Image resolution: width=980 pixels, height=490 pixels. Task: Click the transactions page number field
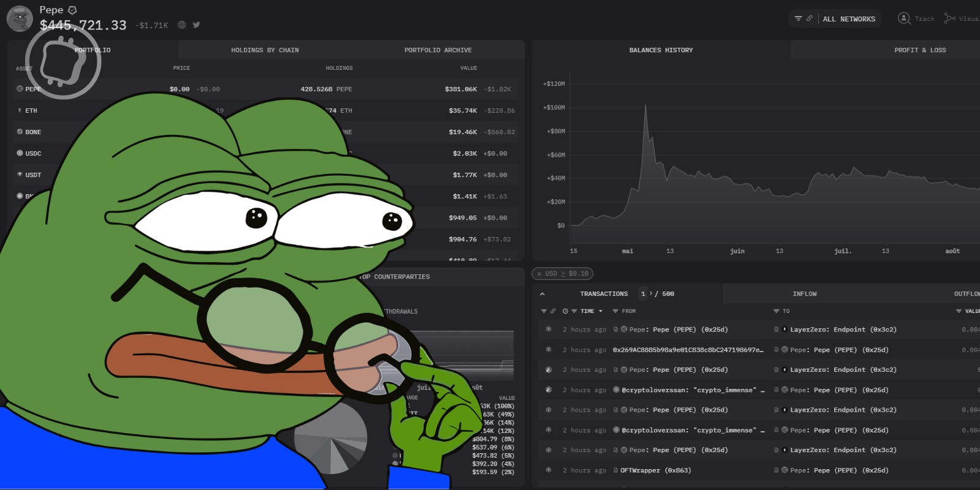click(643, 294)
